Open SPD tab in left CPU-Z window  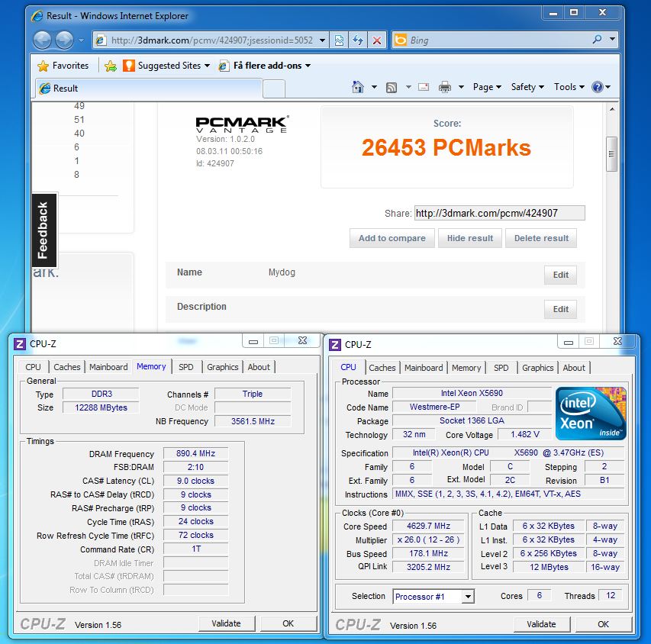coord(186,367)
